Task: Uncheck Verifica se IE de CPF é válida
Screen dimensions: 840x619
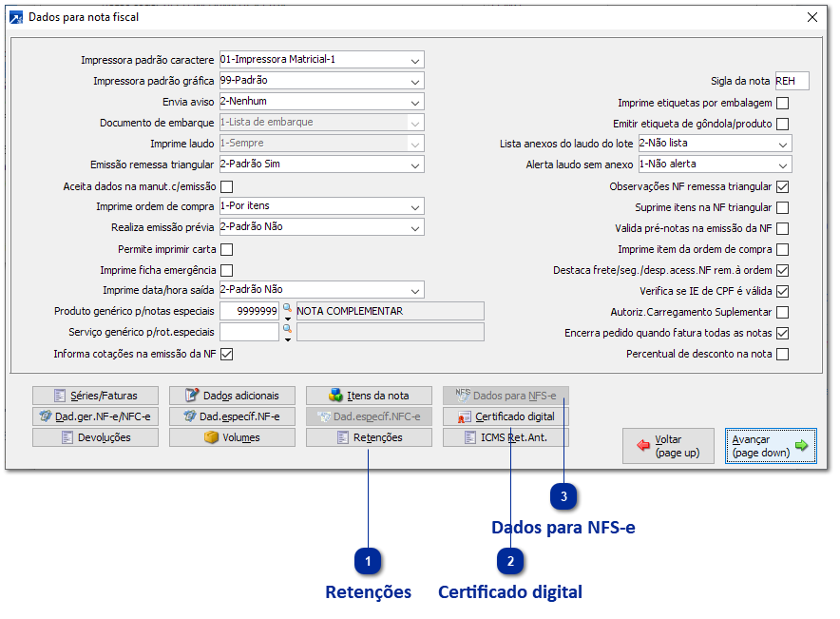Action: coord(782,291)
